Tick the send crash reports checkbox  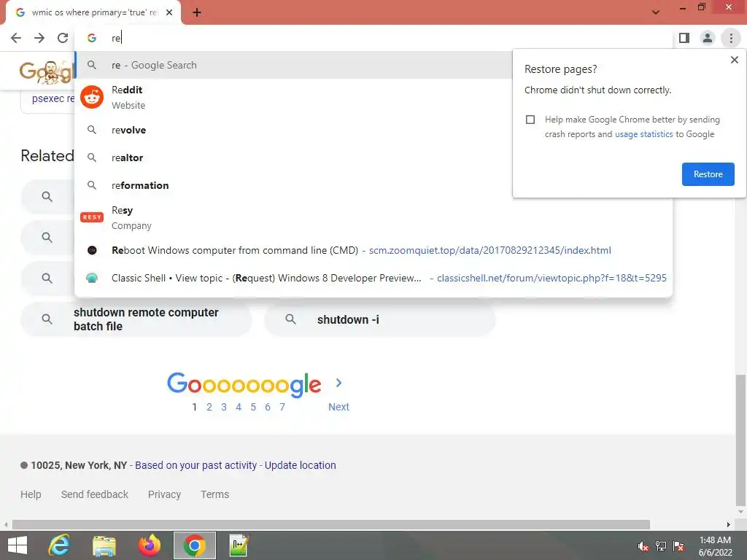click(530, 120)
